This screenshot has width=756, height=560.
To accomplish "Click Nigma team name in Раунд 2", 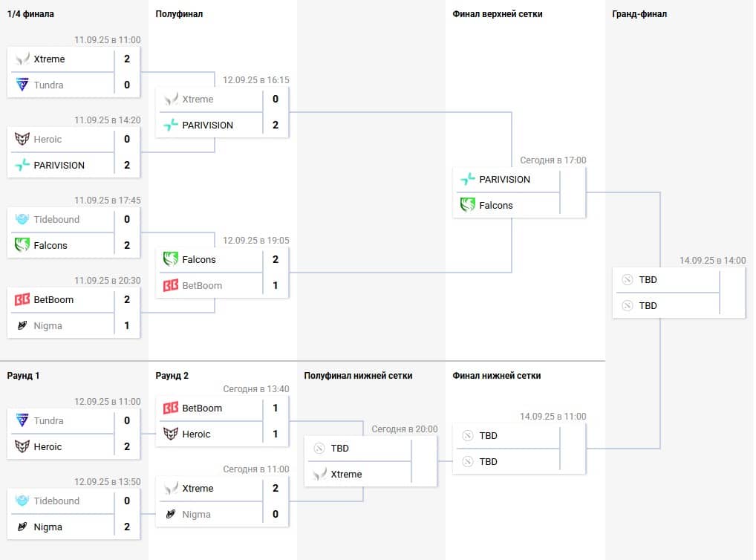I will pyautogui.click(x=196, y=514).
